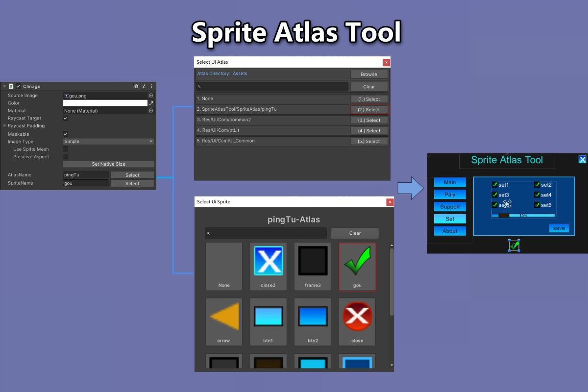Click search icon in Select Ui Sprite
The image size is (588, 392).
(208, 233)
